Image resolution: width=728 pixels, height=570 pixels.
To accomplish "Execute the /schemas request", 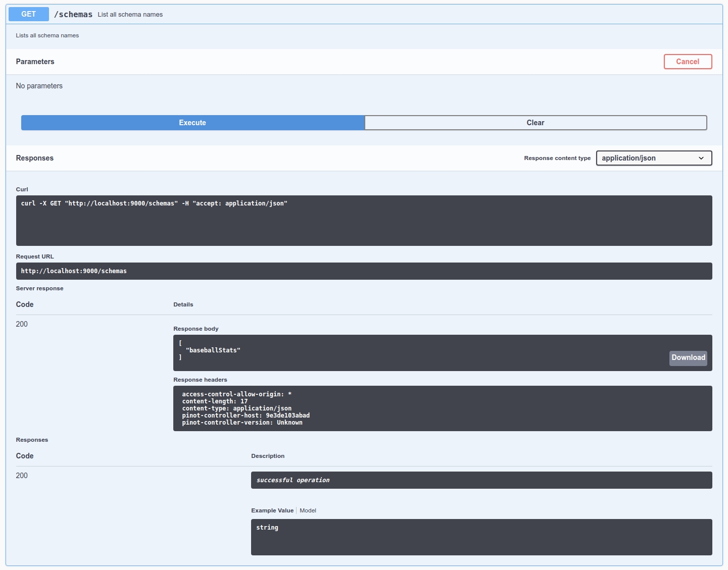I will pos(192,123).
